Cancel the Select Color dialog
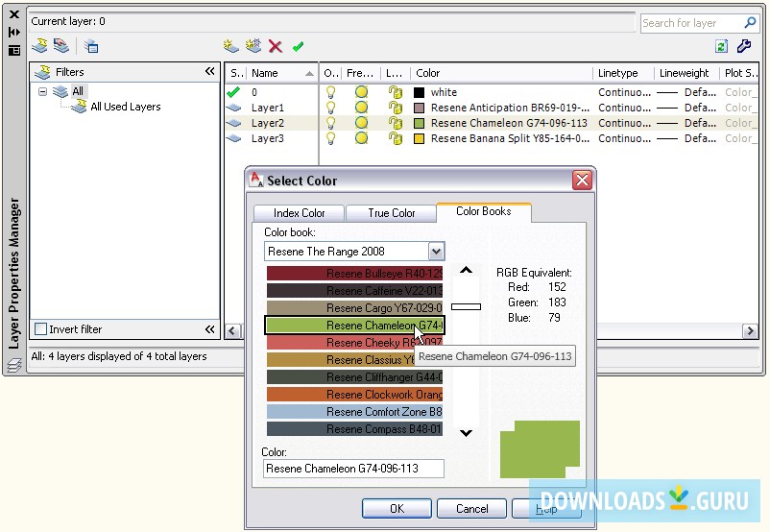Screen dimensions: 770x532 (472, 508)
